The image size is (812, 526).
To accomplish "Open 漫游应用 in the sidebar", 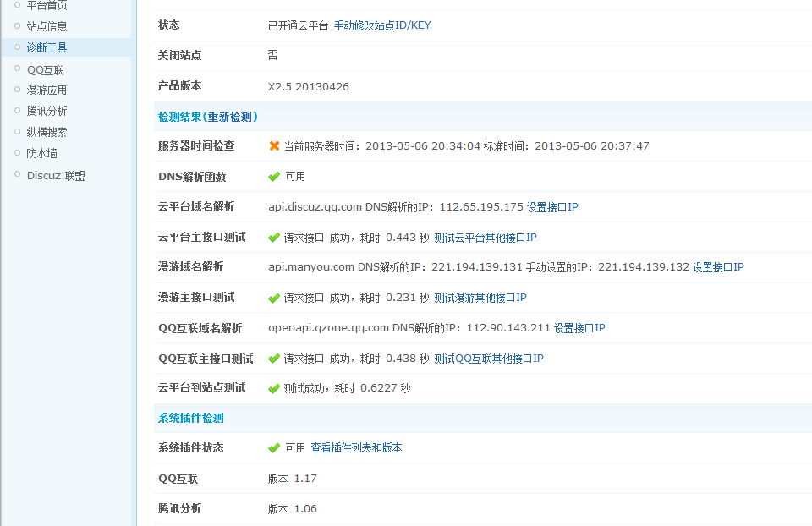I will [47, 90].
